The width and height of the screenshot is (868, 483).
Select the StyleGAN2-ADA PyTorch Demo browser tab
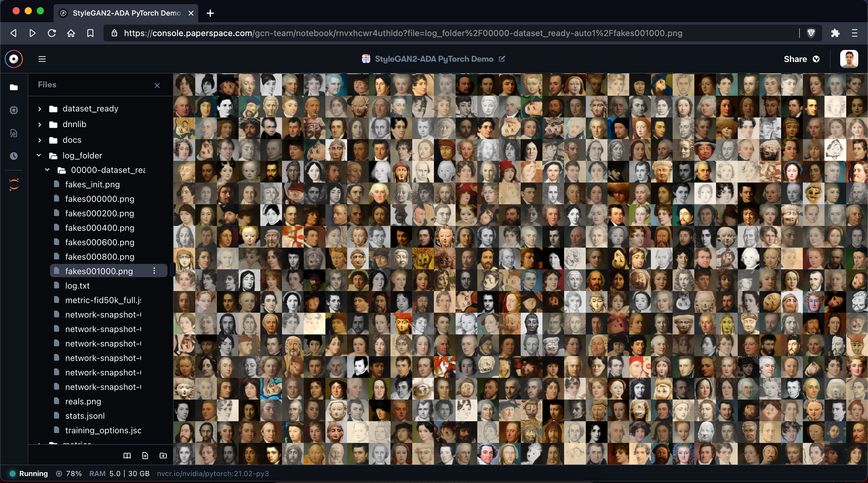(126, 13)
